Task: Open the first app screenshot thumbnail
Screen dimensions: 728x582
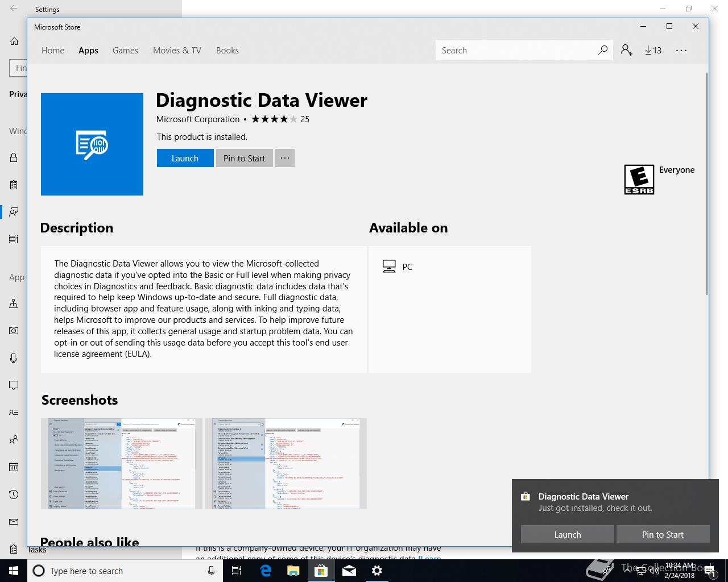Action: coord(121,464)
